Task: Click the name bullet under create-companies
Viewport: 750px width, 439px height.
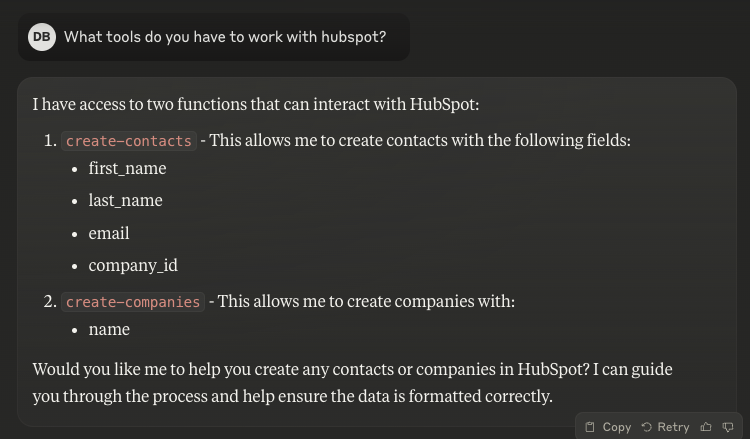Action: (x=109, y=329)
